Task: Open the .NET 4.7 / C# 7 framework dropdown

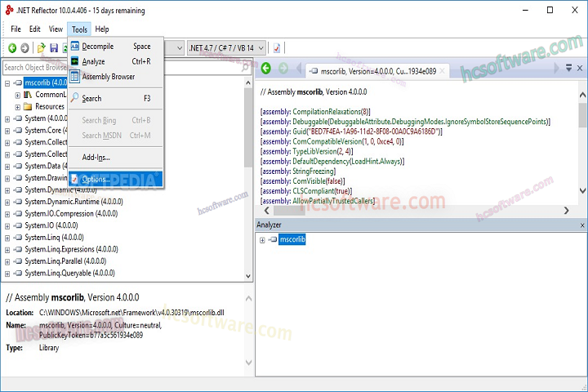Action: point(226,48)
